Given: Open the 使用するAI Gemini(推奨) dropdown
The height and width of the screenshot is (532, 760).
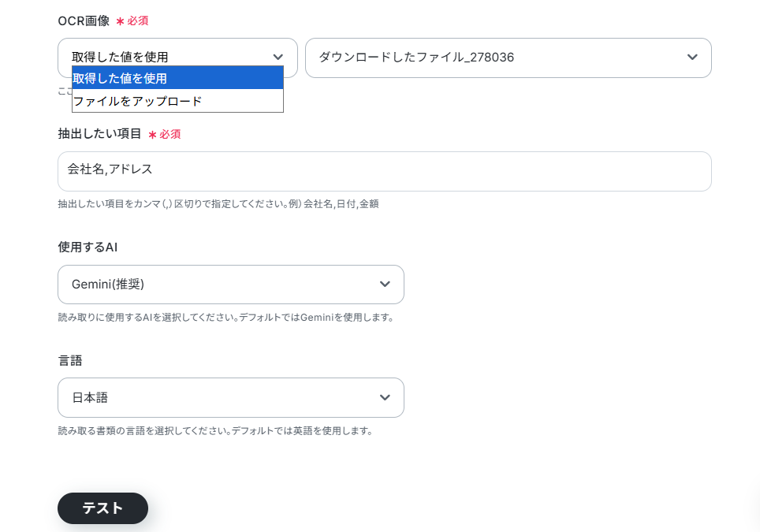Looking at the screenshot, I should tap(231, 285).
